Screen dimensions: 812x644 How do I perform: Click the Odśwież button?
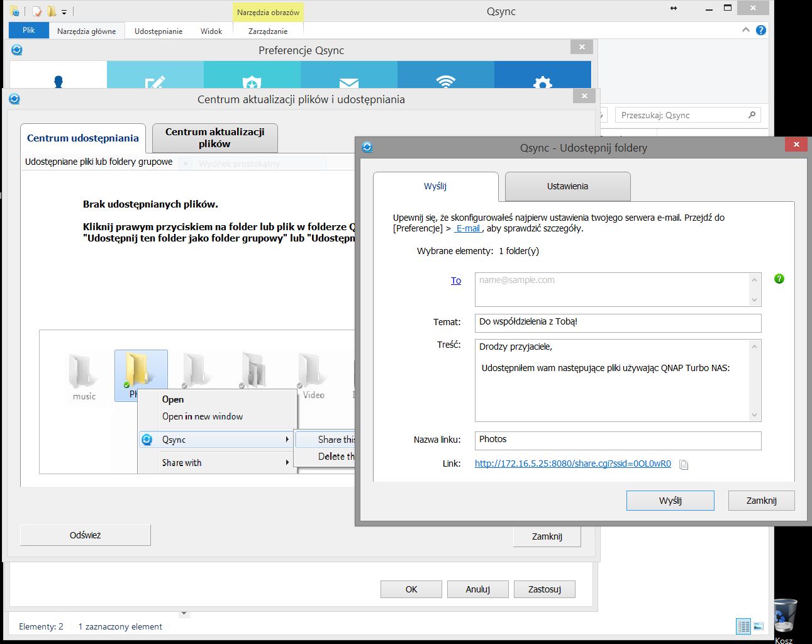(x=86, y=535)
